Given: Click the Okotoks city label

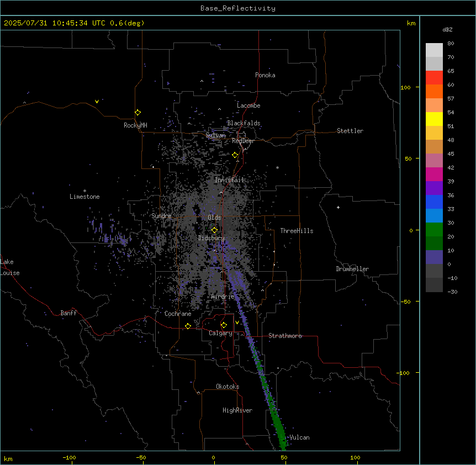Looking at the screenshot, I should point(228,387).
